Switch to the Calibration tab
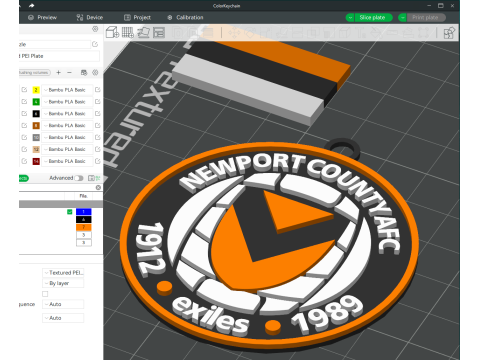 tap(185, 17)
